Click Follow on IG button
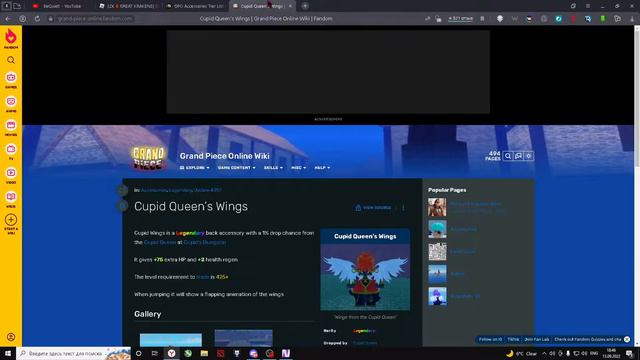 (490, 339)
